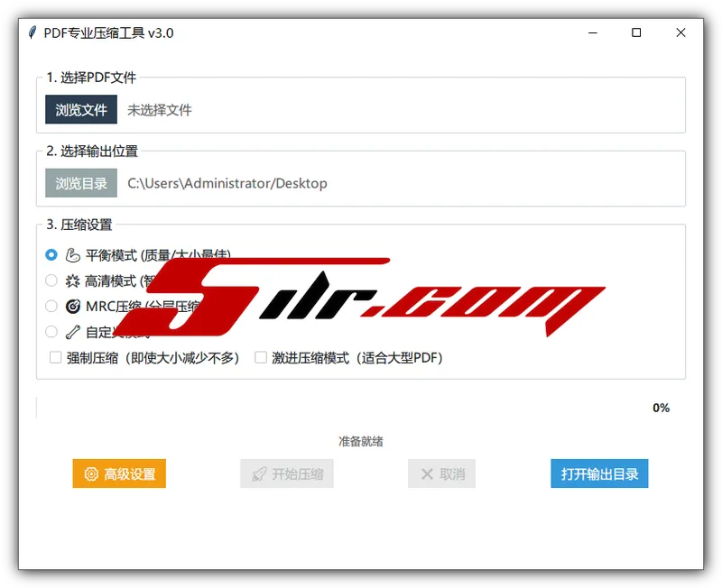This screenshot has width=722, height=588.
Task: Click the 强制压缩（即使大小减少不多）label
Action: click(x=153, y=358)
